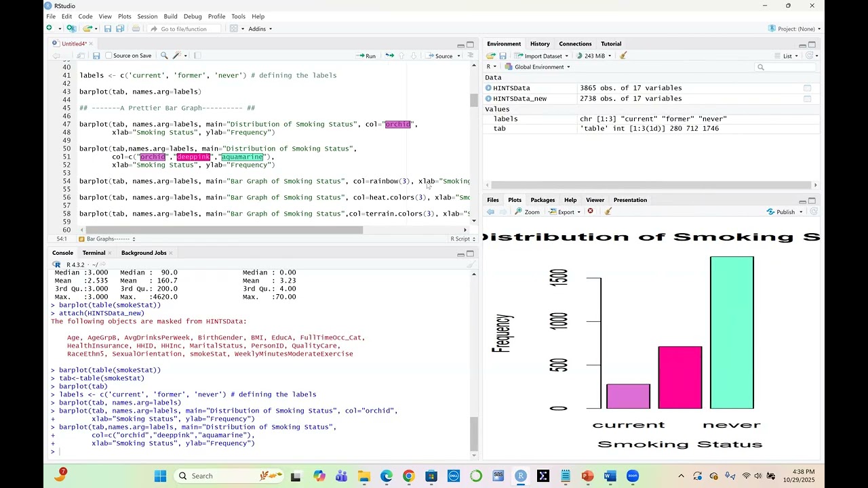Clear all plots with the broom icon
Image resolution: width=868 pixels, height=488 pixels.
(608, 211)
